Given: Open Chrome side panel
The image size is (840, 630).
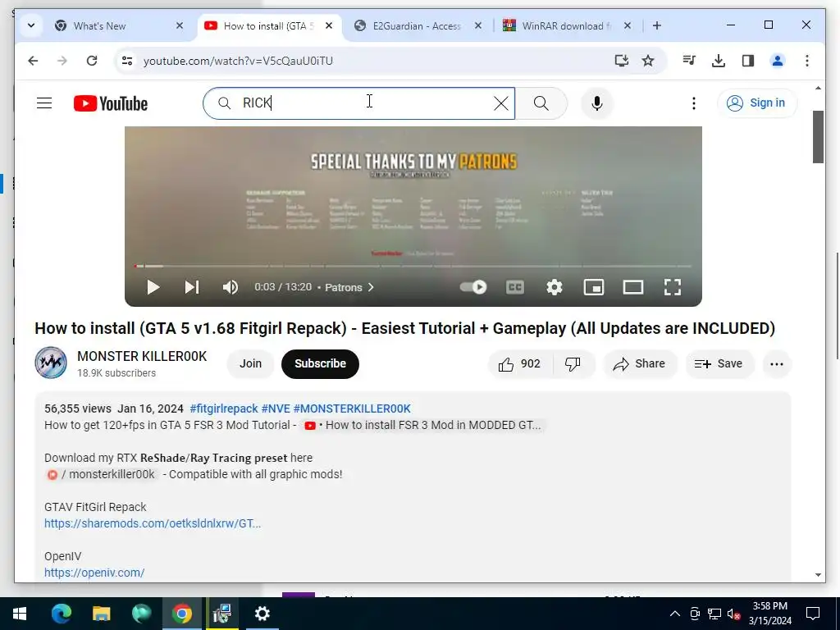Looking at the screenshot, I should point(748,61).
